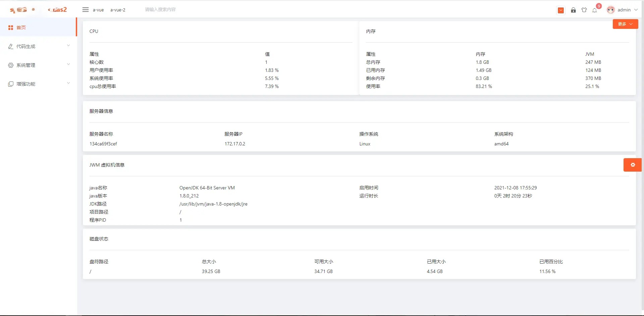
Task: Expand the admin account dropdown
Action: click(627, 10)
